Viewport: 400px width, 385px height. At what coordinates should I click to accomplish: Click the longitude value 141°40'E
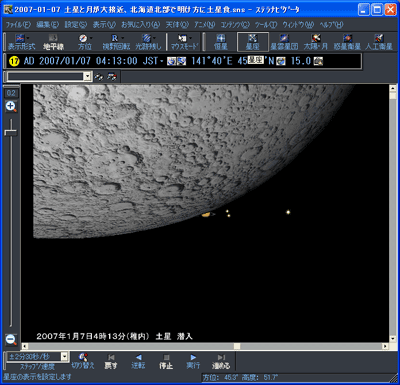coord(212,61)
